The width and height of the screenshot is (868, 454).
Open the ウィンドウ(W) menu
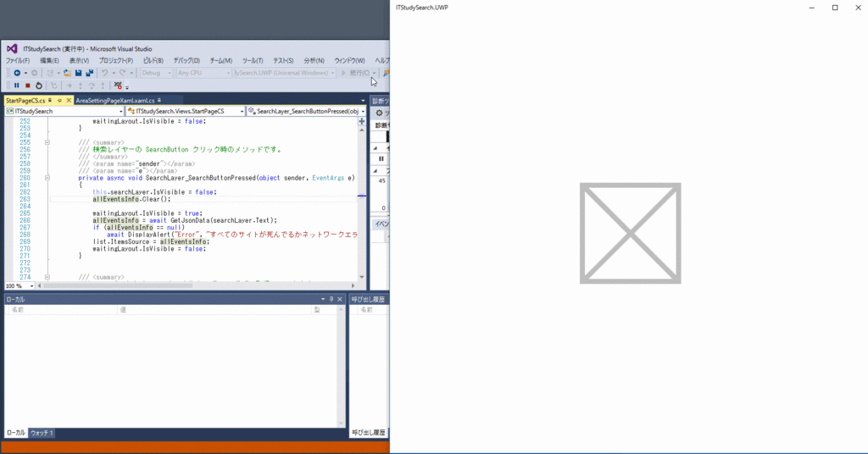click(x=350, y=60)
